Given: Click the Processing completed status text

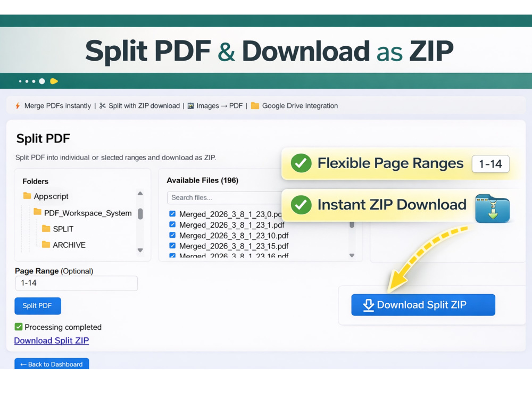Looking at the screenshot, I should click(x=63, y=327).
